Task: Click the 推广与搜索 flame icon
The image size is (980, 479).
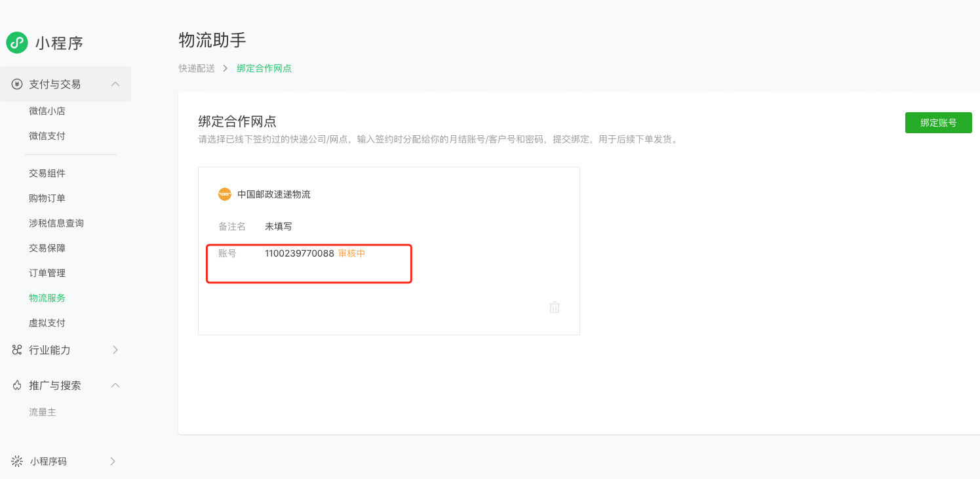Action: (x=17, y=385)
